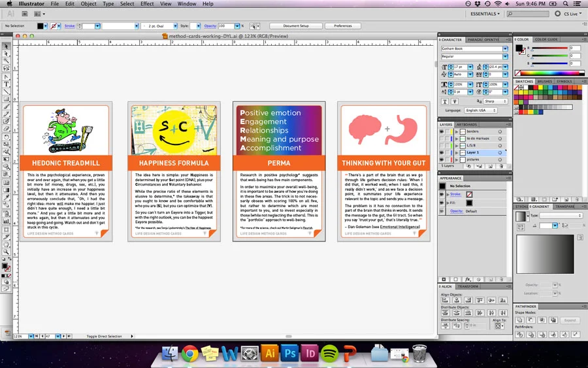Screen dimensions: 588x368
Task: Toggle Stroke visibility in Appearance panel
Action: (442, 194)
